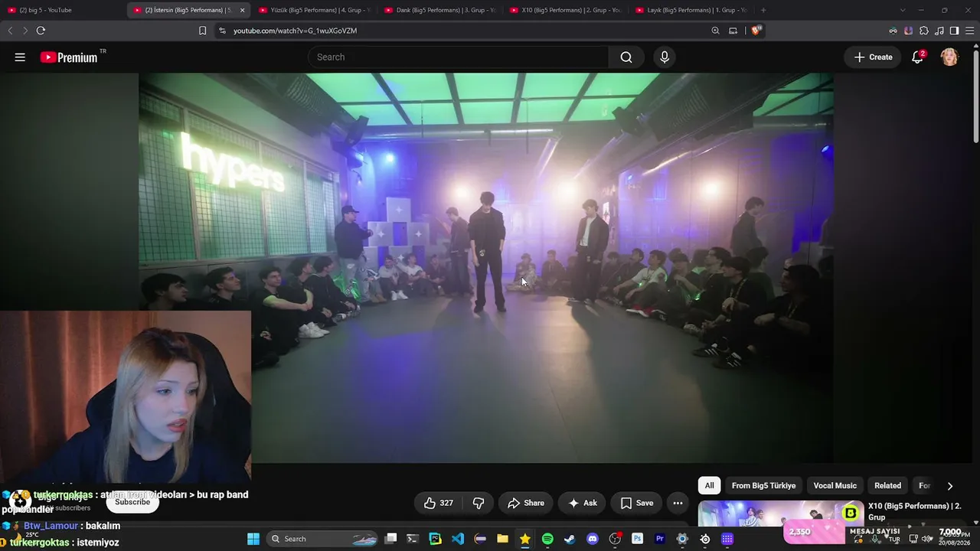Open PyCharm from the taskbar

click(x=435, y=539)
